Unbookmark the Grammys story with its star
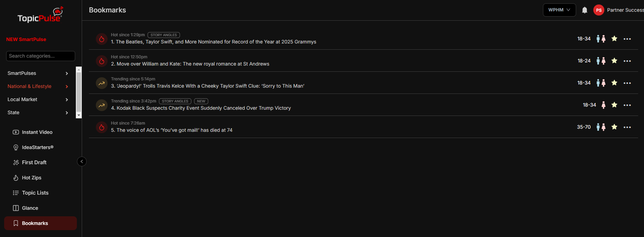The height and width of the screenshot is (237, 644). pos(614,39)
